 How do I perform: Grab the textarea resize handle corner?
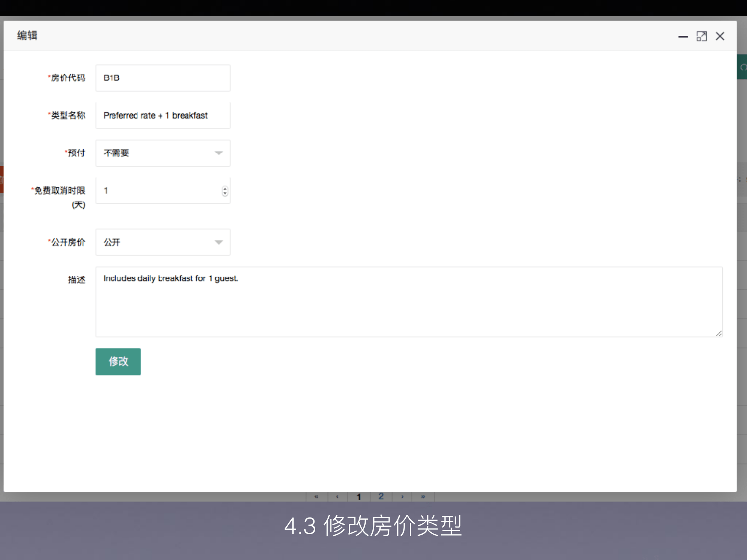click(719, 333)
